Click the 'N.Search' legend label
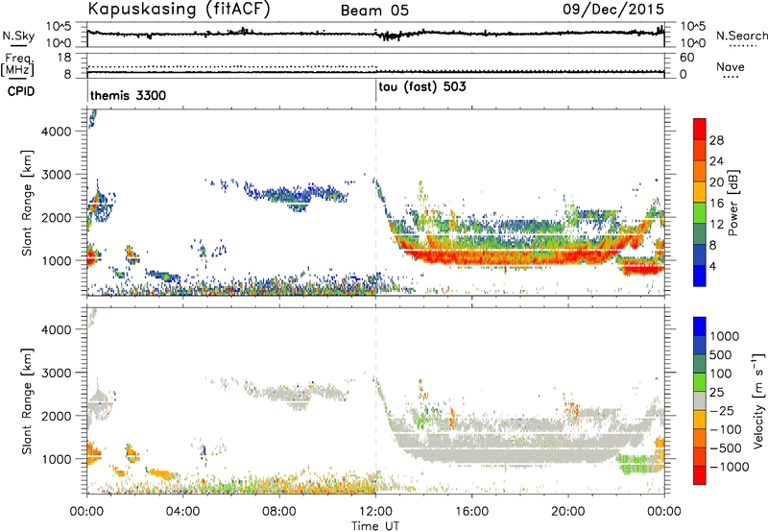This screenshot has height=532, width=768. click(741, 36)
